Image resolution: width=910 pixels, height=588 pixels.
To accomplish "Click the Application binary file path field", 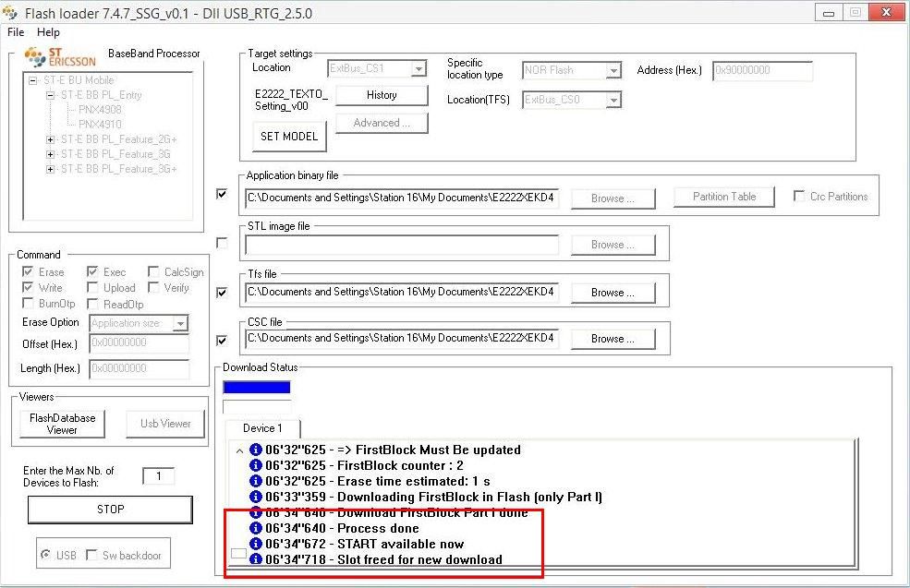I will tap(402, 198).
